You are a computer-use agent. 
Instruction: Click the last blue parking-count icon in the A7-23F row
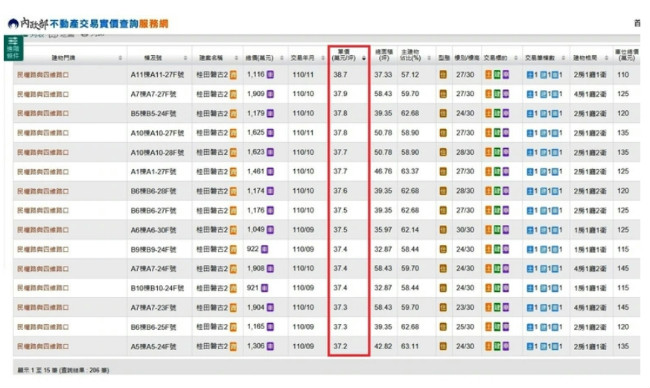click(x=555, y=308)
